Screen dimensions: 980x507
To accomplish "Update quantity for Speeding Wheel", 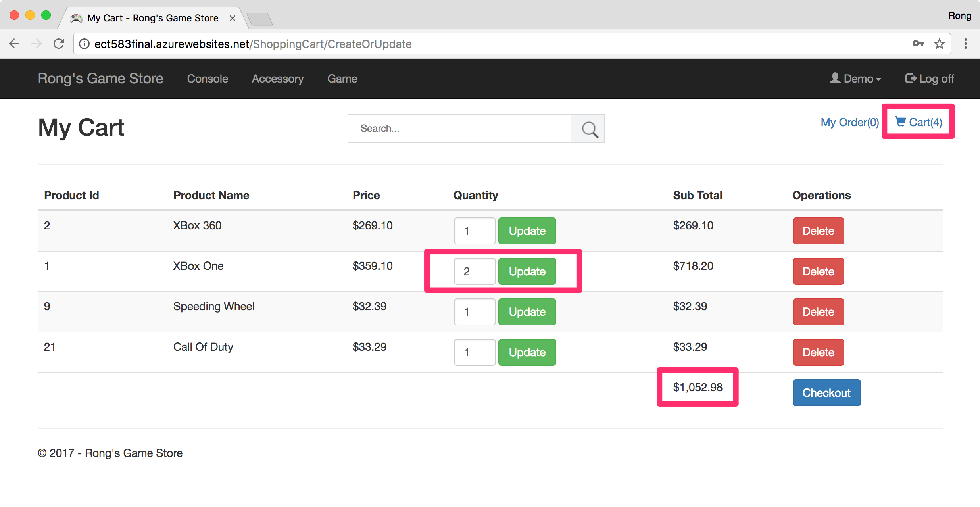I will 527,312.
